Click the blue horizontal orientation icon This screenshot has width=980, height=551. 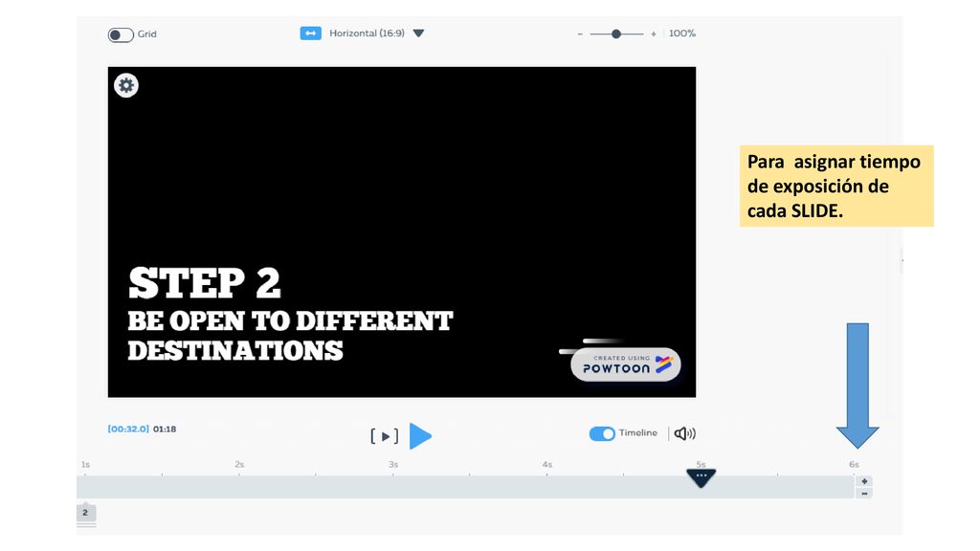click(311, 33)
